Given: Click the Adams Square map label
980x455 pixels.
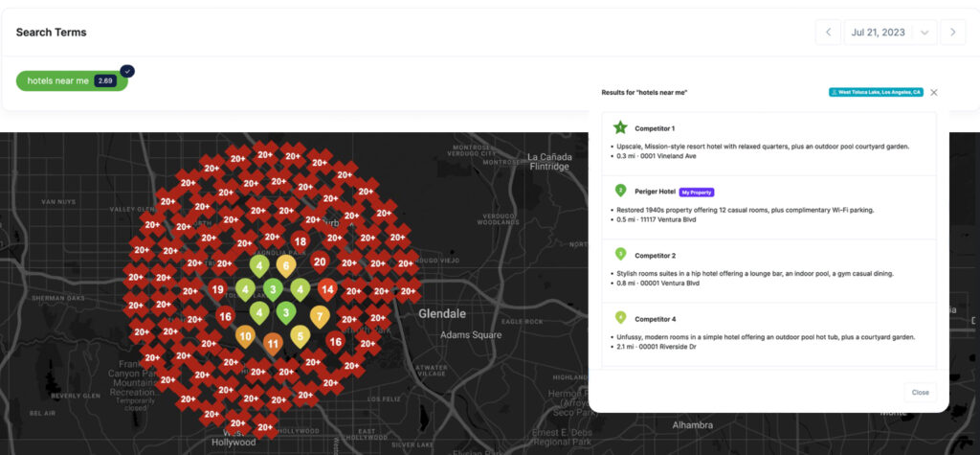Looking at the screenshot, I should click(x=471, y=335).
